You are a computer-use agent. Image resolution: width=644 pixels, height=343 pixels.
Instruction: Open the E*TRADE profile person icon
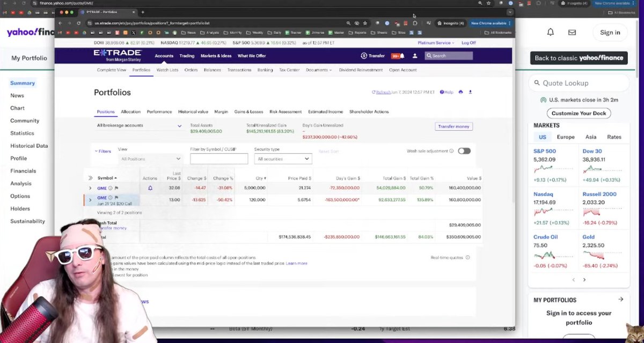[415, 56]
